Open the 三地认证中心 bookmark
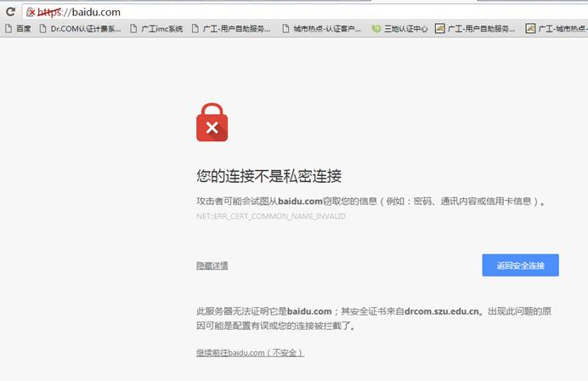 click(x=399, y=29)
